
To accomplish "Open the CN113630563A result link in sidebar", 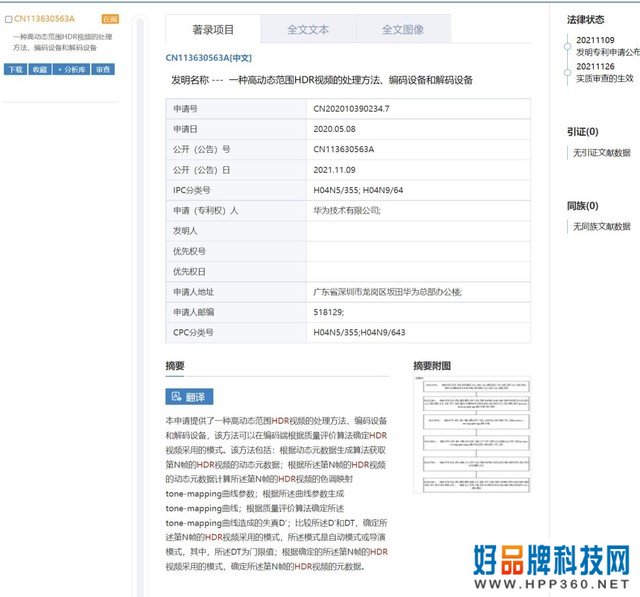I will (x=44, y=19).
